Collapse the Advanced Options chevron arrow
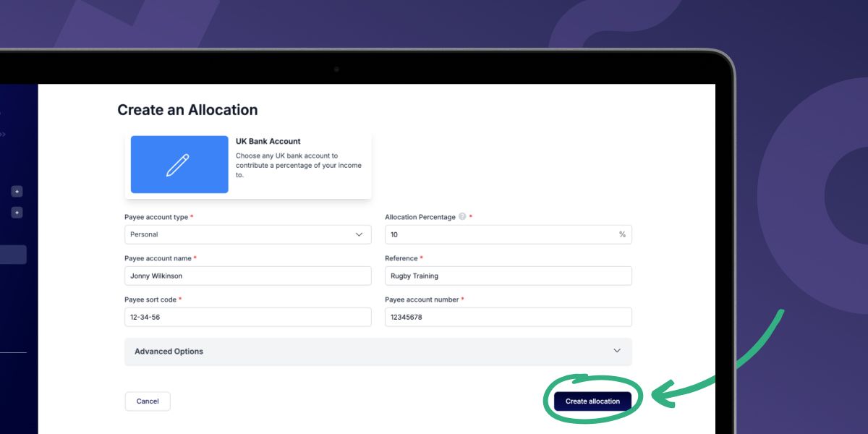Image resolution: width=868 pixels, height=434 pixels. click(x=617, y=350)
